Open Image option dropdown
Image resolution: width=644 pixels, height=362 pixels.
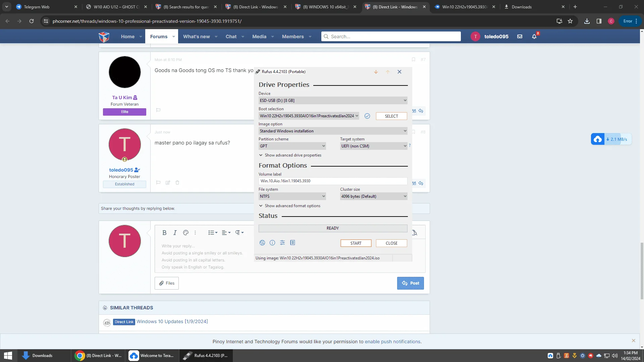point(333,131)
